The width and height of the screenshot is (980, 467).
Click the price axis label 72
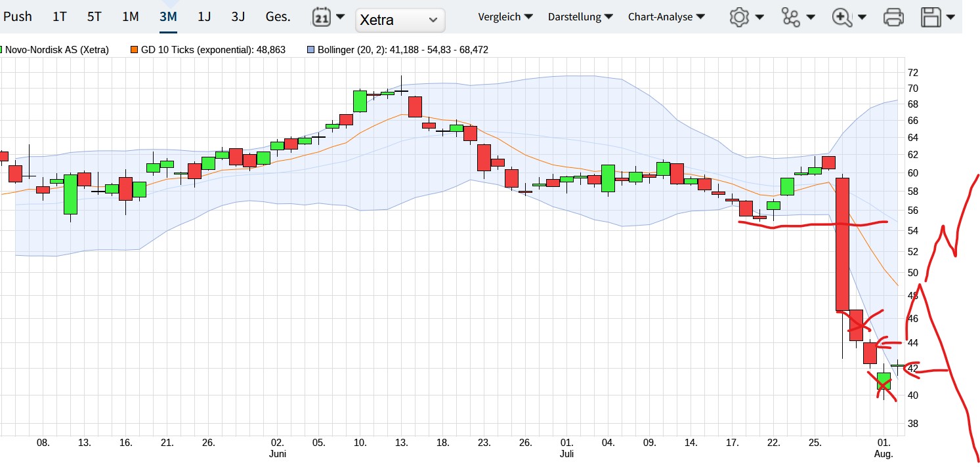[x=912, y=72]
